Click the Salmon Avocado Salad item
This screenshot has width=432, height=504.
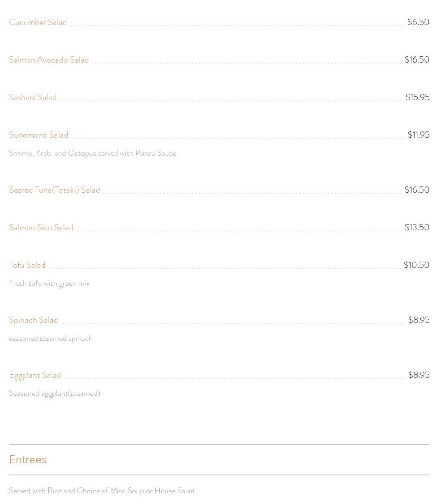(49, 60)
